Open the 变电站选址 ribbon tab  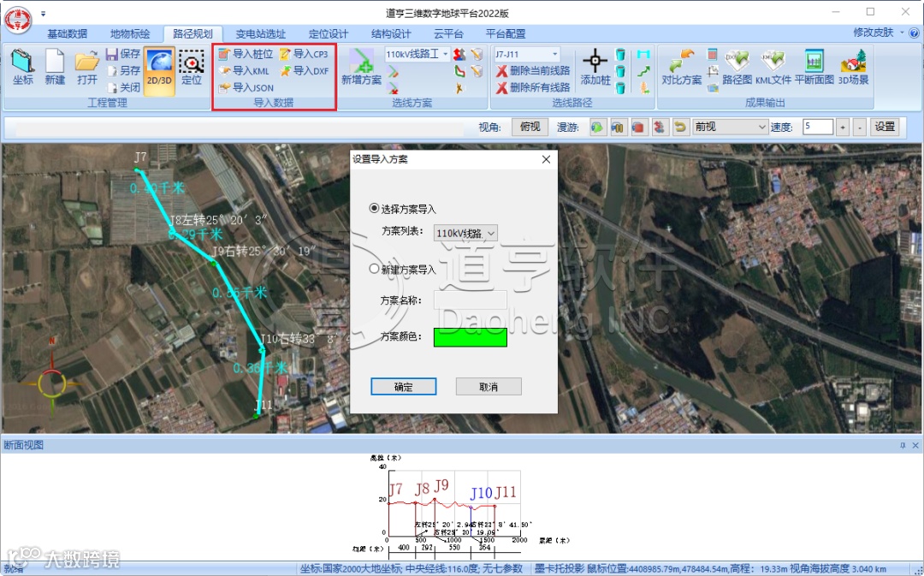click(260, 33)
